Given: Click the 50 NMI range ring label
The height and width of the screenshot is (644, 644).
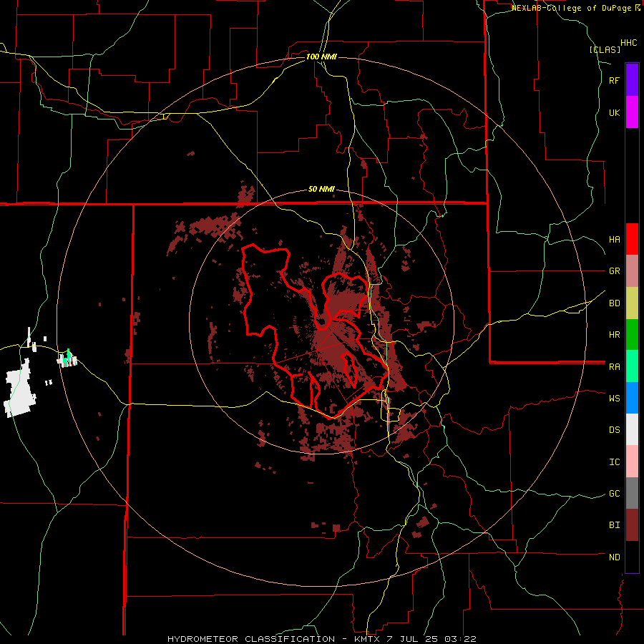Looking at the screenshot, I should (x=321, y=190).
